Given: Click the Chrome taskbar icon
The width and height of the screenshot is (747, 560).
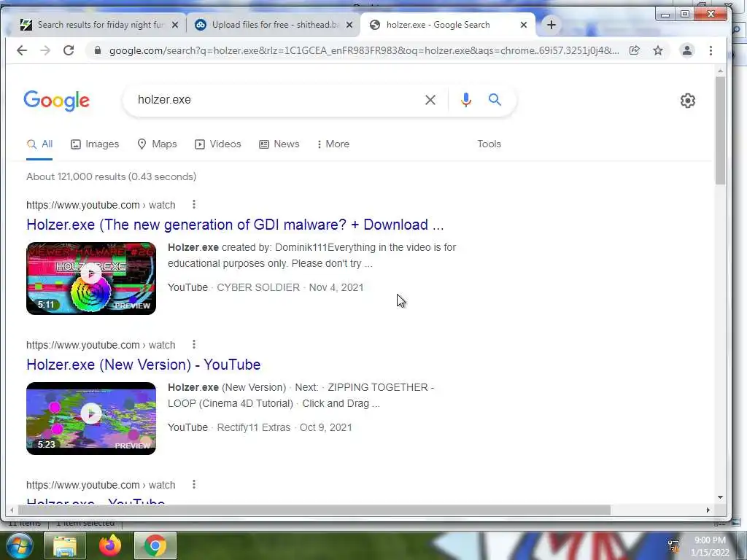Looking at the screenshot, I should [x=155, y=545].
